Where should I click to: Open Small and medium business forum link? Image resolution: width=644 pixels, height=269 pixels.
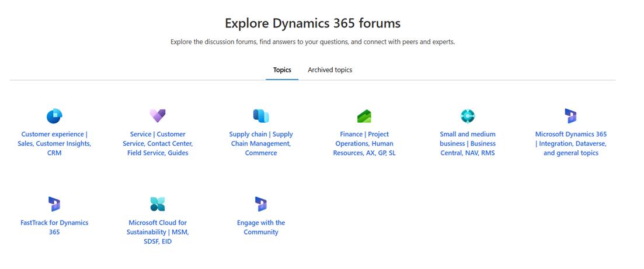tap(468, 143)
